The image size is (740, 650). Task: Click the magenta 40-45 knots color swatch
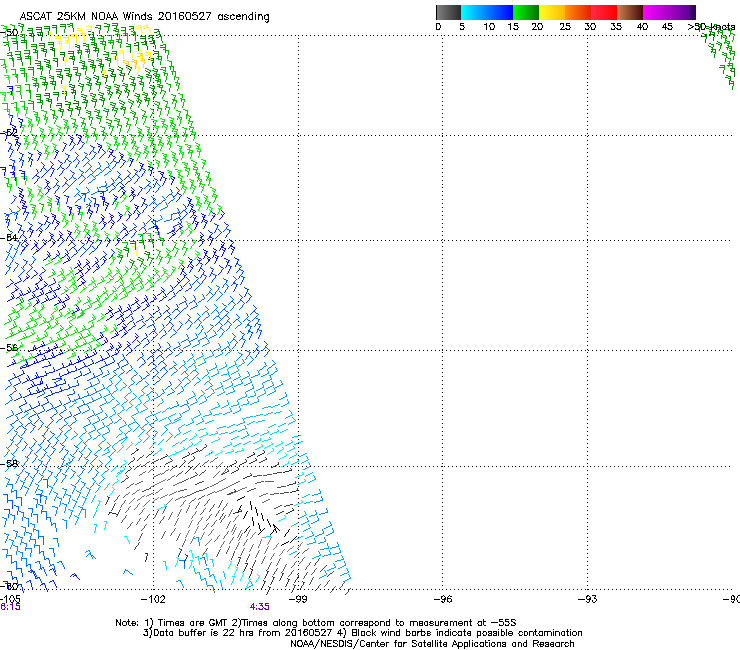(x=656, y=12)
